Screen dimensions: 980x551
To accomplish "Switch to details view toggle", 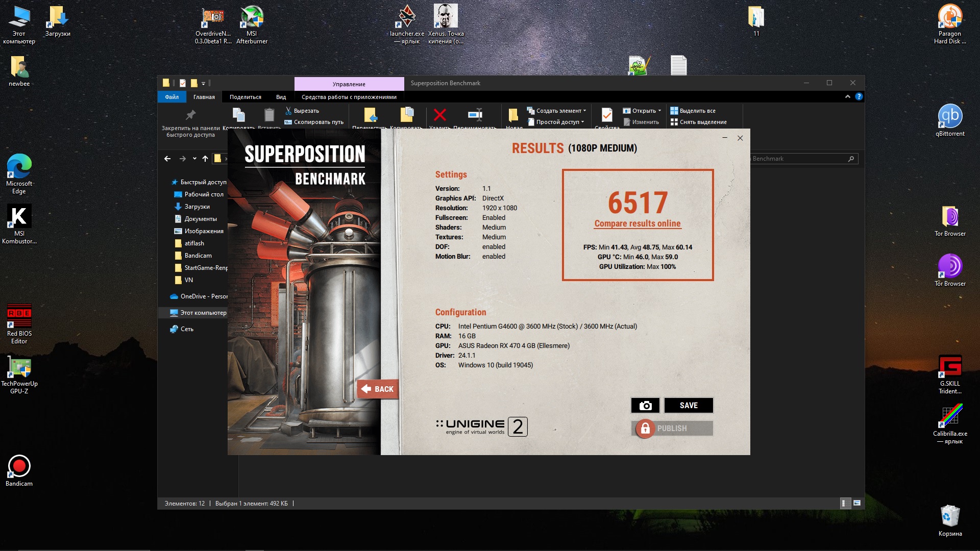I will (845, 503).
